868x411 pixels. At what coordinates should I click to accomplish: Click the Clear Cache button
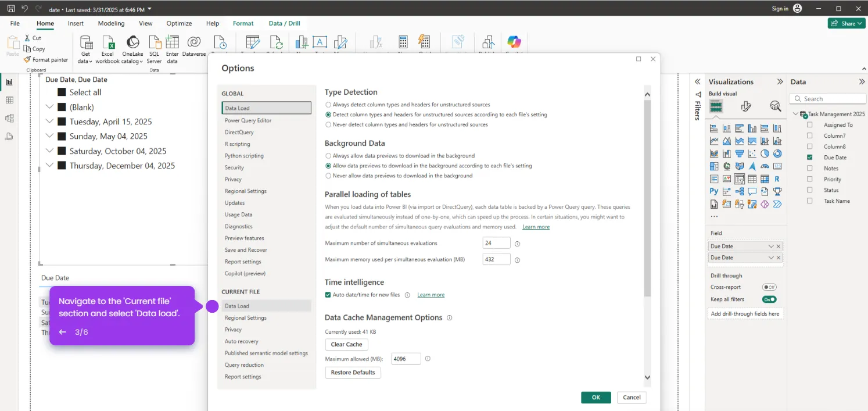pyautogui.click(x=346, y=344)
